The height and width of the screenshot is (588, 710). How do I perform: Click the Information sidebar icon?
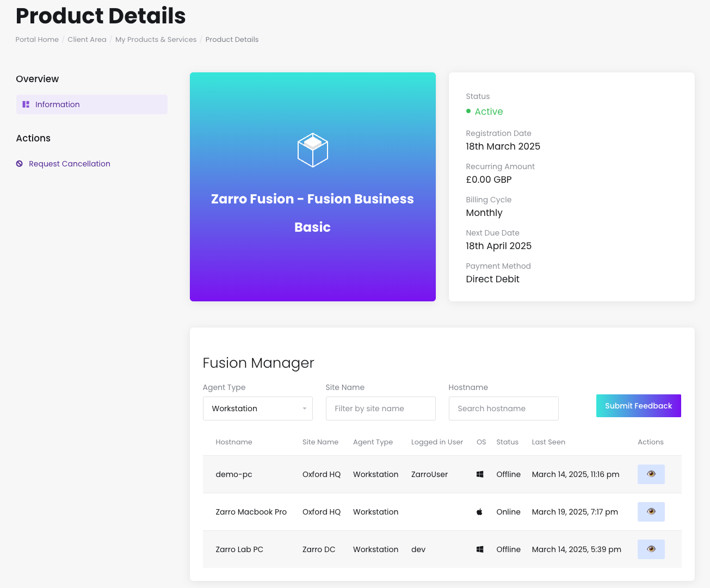26,104
